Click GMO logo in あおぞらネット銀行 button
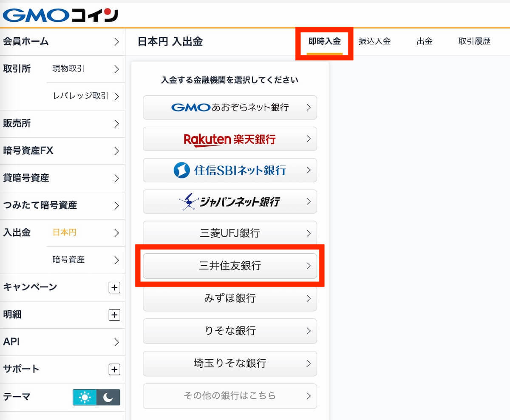 coord(191,108)
